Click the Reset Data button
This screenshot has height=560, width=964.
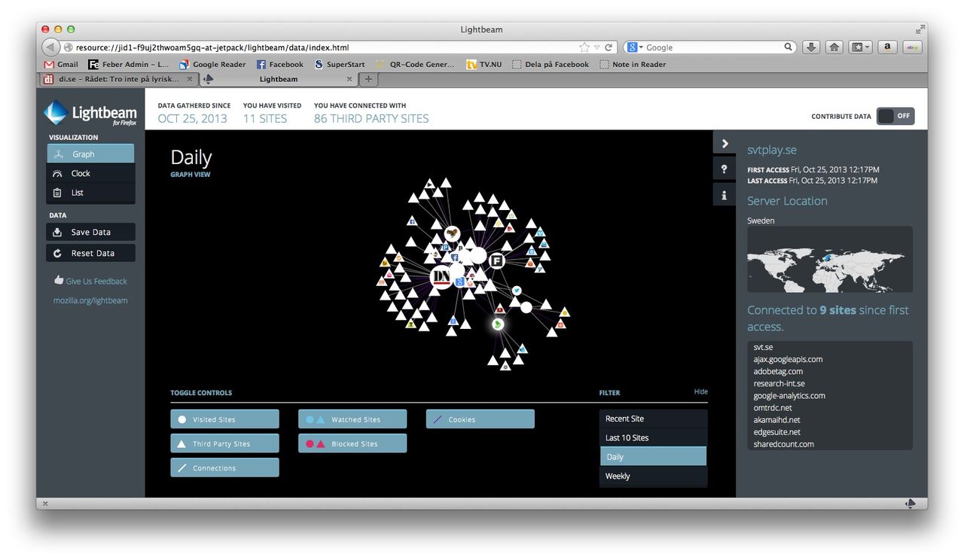point(90,253)
